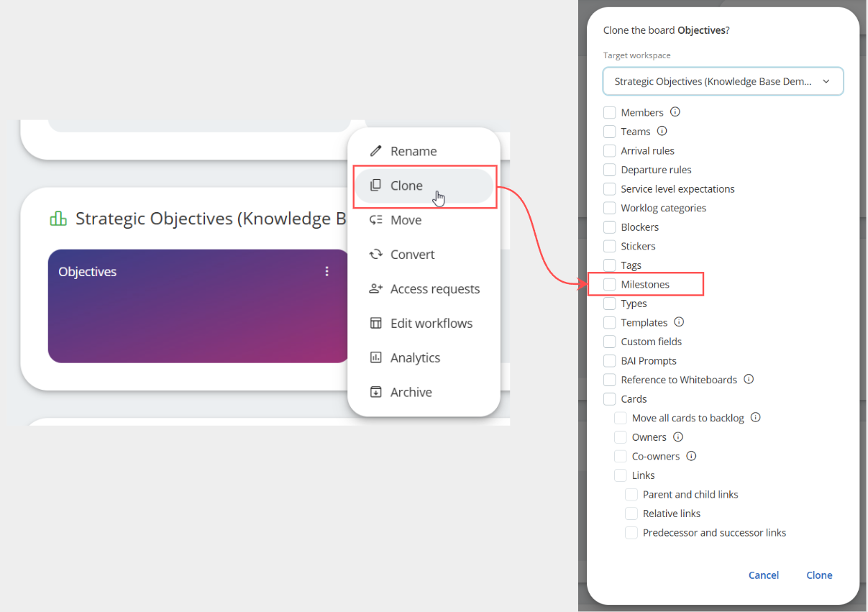This screenshot has width=868, height=612.
Task: Click the Move icon in context menu
Action: 375,220
